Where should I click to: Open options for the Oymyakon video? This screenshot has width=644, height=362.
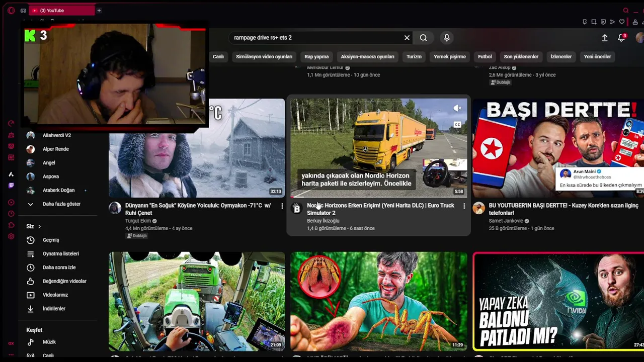[282, 206]
